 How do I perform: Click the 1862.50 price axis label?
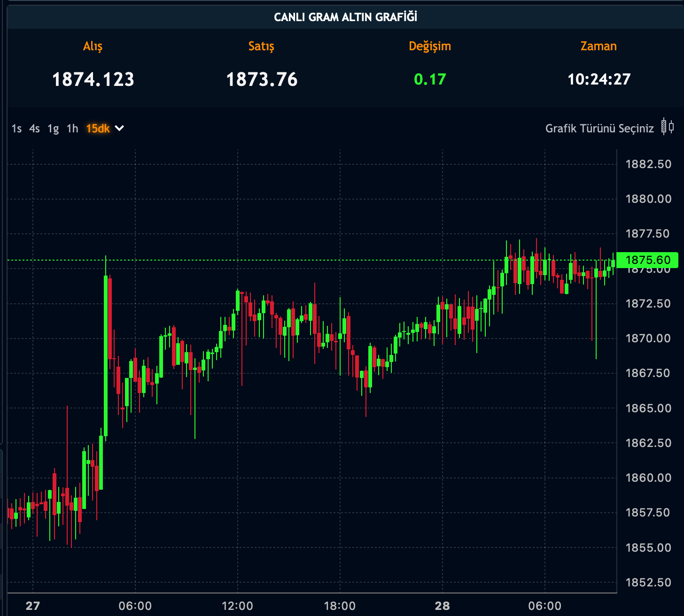click(x=648, y=443)
